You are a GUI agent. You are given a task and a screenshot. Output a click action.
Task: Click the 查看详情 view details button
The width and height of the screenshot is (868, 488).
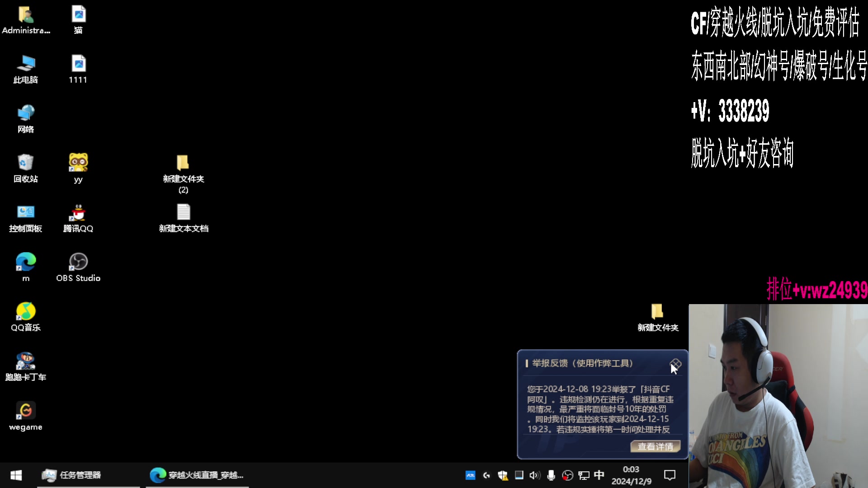656,446
